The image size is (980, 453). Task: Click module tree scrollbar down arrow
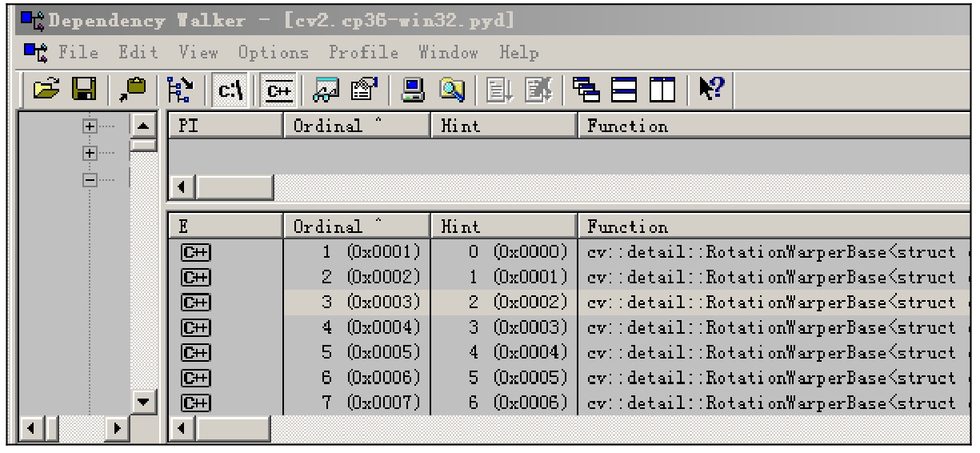[144, 401]
